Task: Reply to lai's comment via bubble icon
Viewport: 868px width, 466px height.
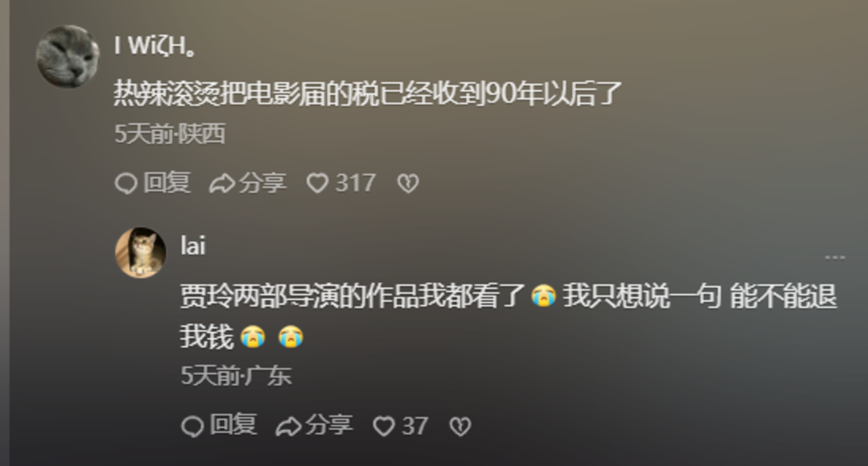Action: click(192, 426)
